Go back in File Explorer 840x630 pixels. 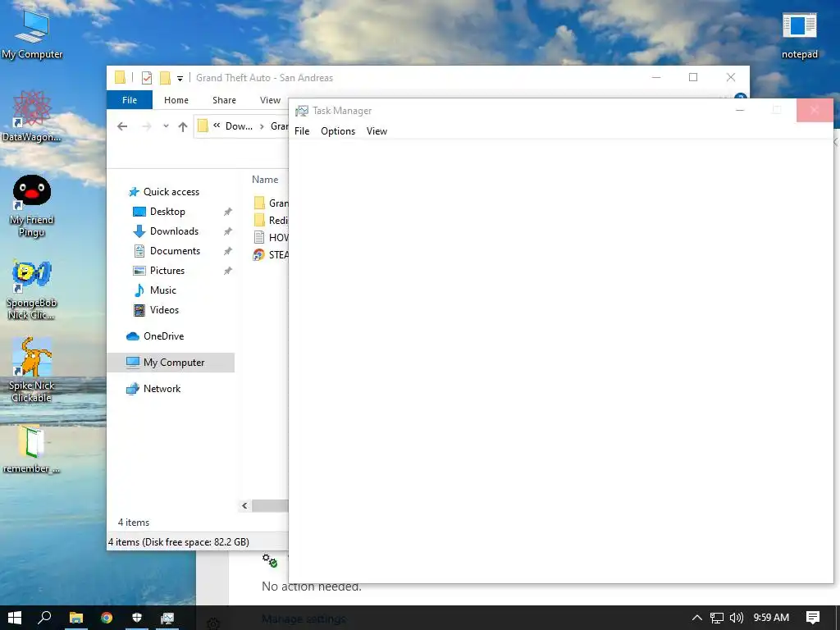click(122, 126)
